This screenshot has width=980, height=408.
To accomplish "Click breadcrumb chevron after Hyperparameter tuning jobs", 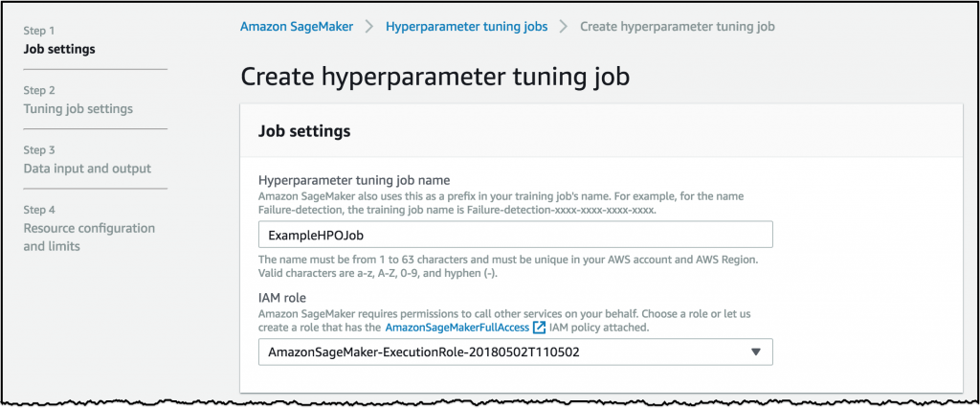I will click(565, 27).
